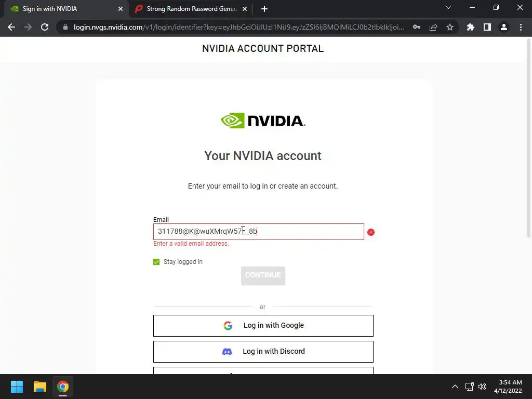Open the Windows Start menu

click(x=17, y=387)
